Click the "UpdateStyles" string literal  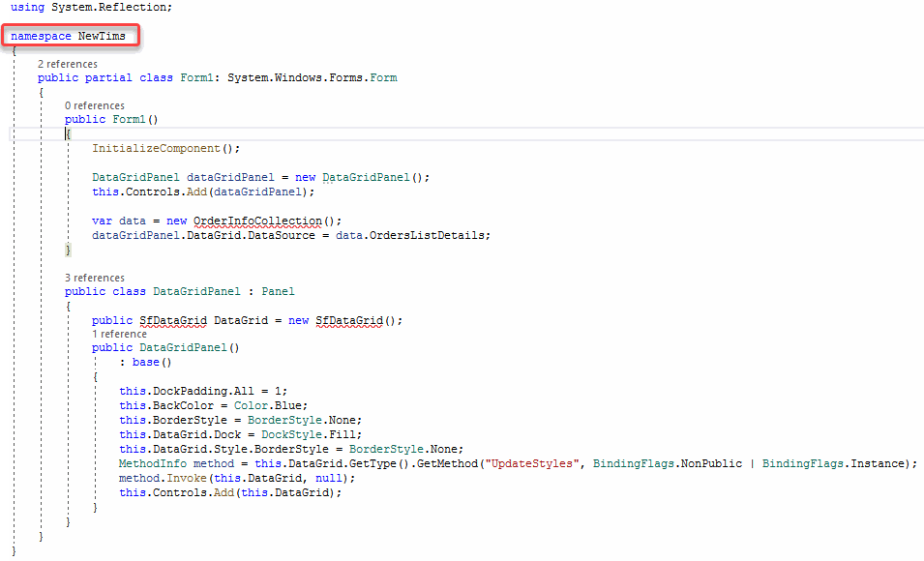coord(531,463)
